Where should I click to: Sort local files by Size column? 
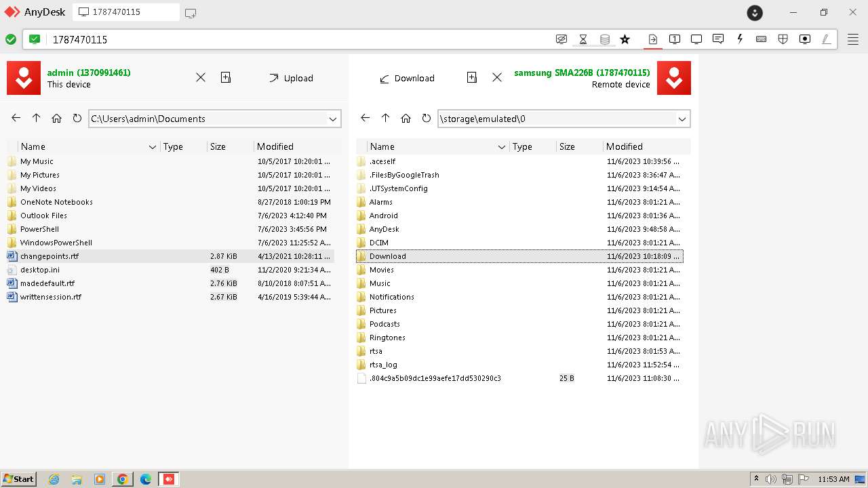point(230,146)
